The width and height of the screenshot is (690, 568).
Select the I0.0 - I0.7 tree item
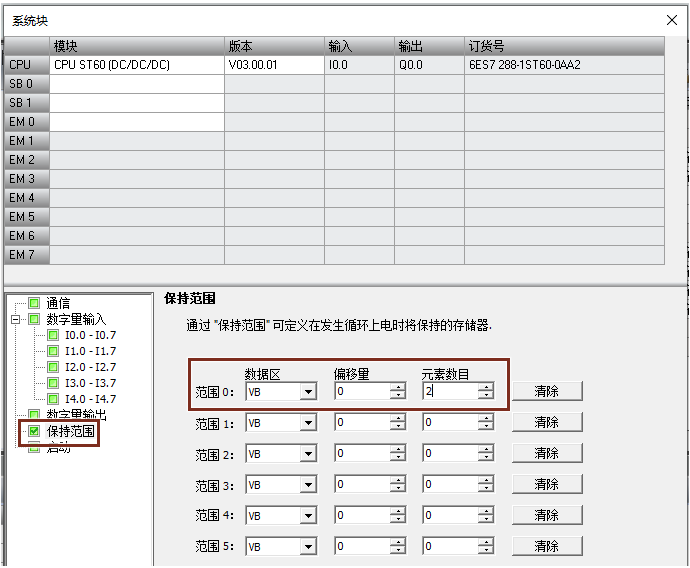click(x=91, y=335)
